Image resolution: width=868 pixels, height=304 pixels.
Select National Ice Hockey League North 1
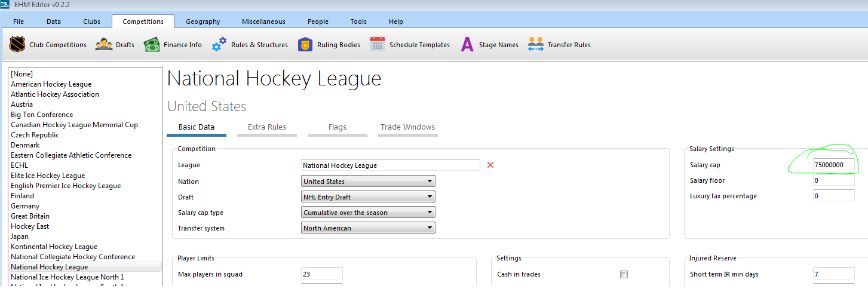point(85,277)
